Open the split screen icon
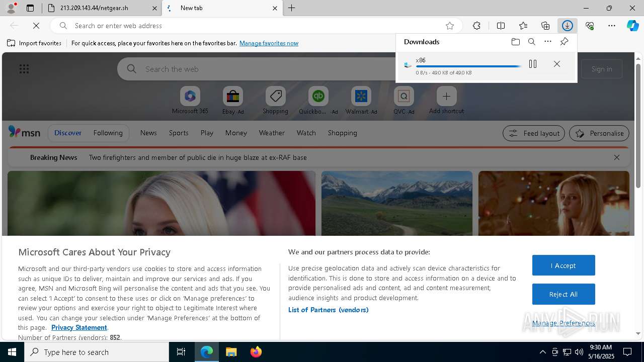Viewport: 644px width, 362px height. (x=501, y=26)
